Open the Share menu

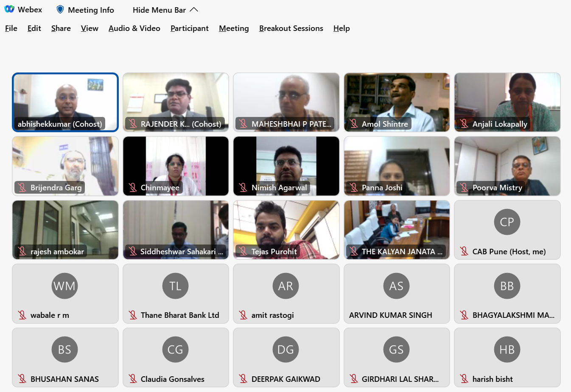[x=61, y=28]
